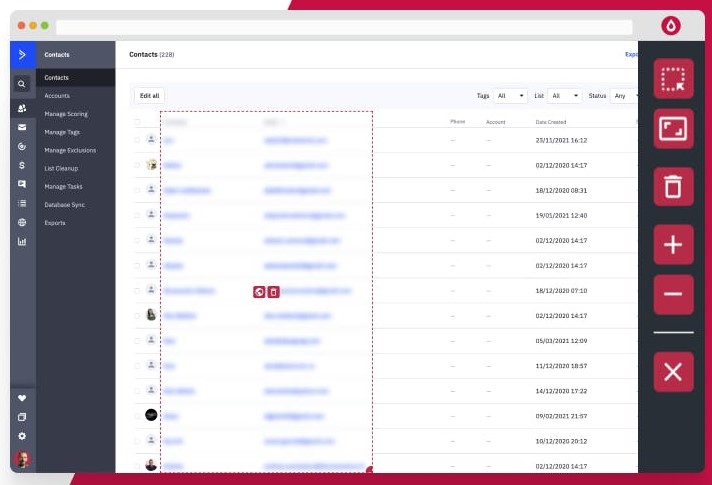Click the Contacts (228) page title
712x485 pixels.
click(x=152, y=54)
